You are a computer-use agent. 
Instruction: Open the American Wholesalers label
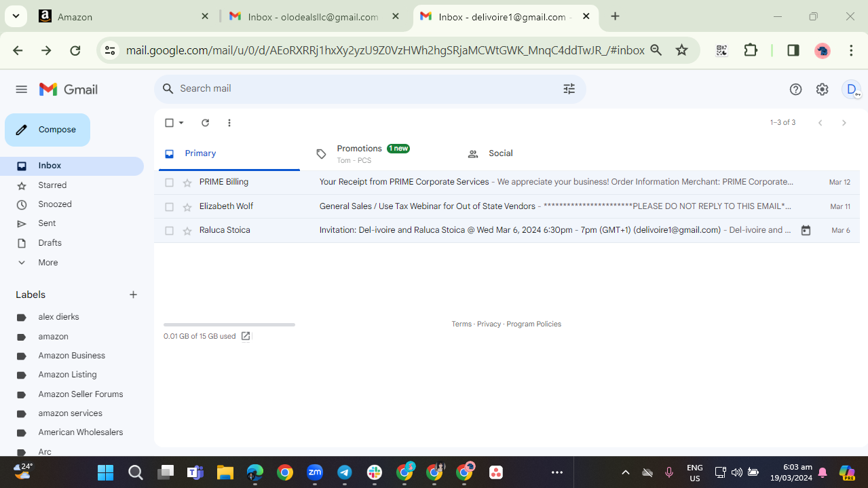point(80,432)
